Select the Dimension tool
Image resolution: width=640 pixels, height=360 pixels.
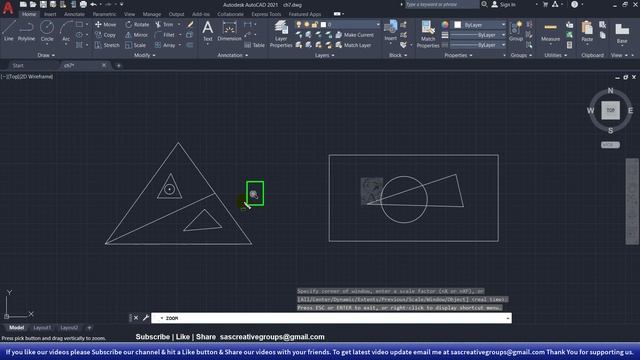229,31
